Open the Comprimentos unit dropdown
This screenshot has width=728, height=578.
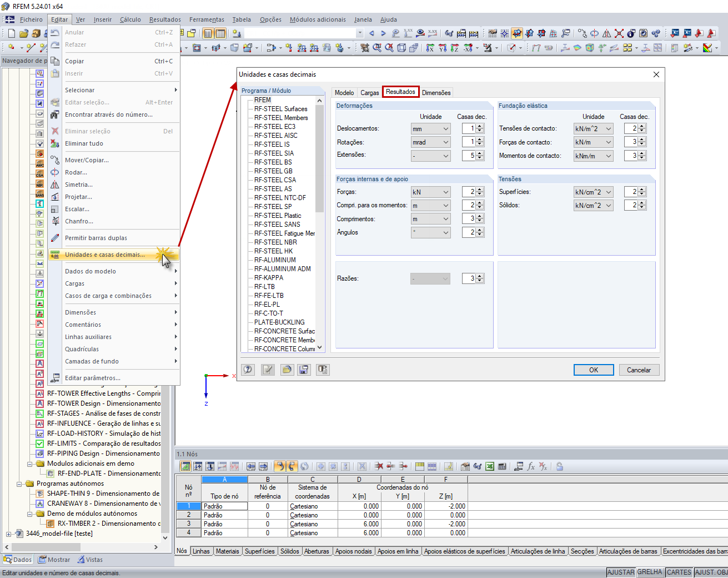(x=430, y=219)
